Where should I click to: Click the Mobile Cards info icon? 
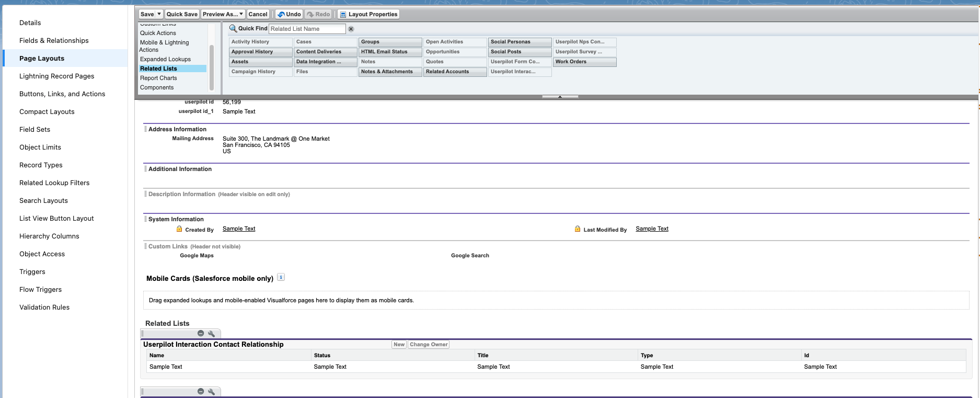point(281,277)
